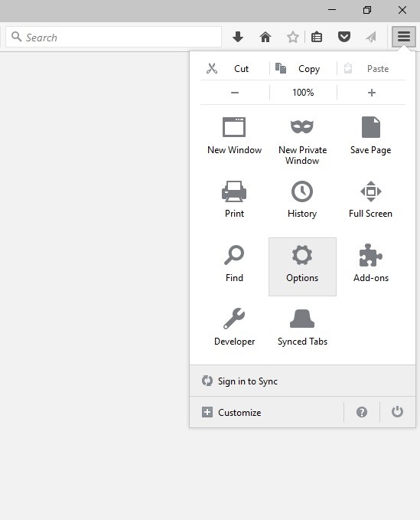420x520 pixels.
Task: Open Synced Tabs item
Action: tap(302, 328)
